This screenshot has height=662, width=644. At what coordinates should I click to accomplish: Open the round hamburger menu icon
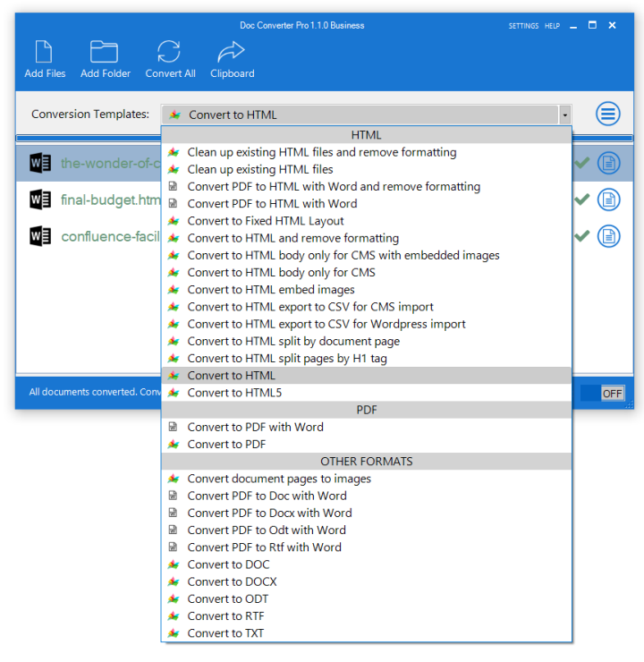pyautogui.click(x=608, y=115)
